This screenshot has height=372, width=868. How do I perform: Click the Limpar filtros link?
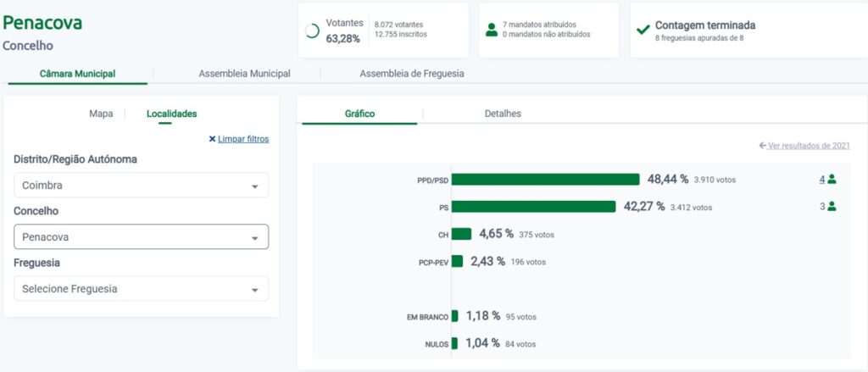click(243, 139)
